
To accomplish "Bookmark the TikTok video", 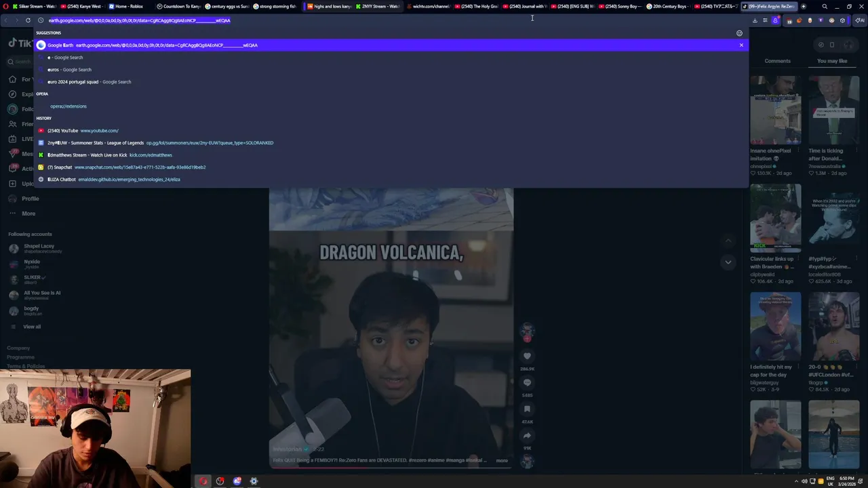I will coord(527,409).
